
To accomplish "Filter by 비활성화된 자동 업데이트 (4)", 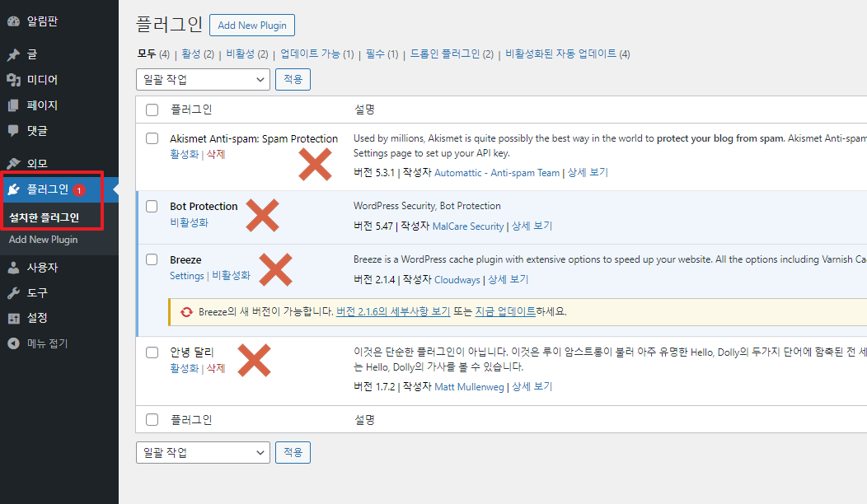I will pos(568,54).
